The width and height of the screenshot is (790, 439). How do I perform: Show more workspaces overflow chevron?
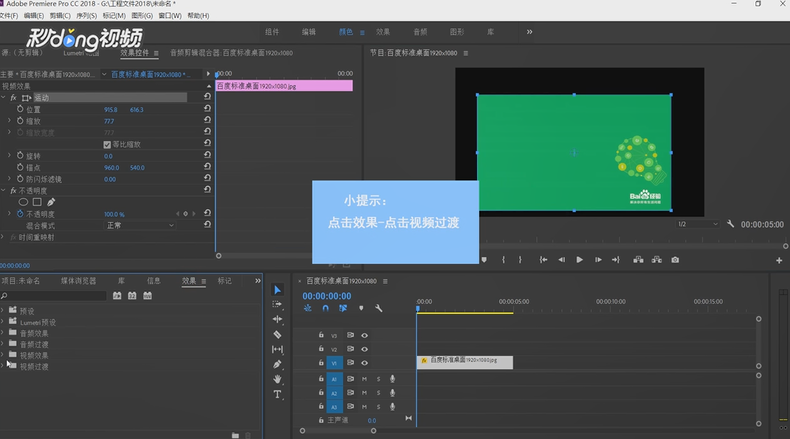pos(530,32)
